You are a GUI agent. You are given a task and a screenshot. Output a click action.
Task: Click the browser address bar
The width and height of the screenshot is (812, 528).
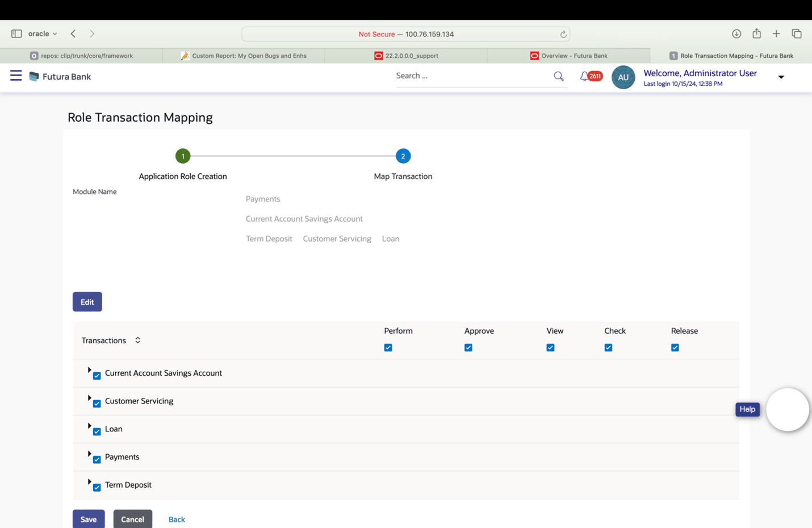pyautogui.click(x=406, y=34)
